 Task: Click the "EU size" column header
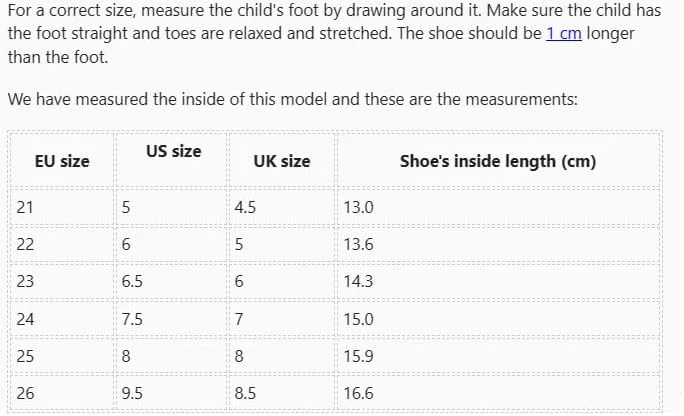(62, 161)
